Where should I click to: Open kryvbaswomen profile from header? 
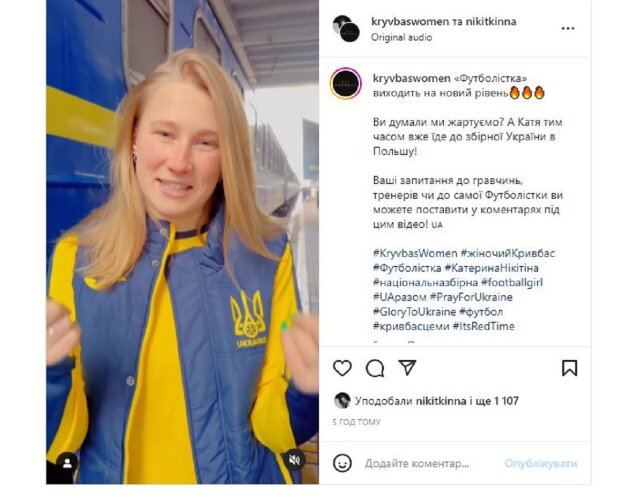point(410,21)
